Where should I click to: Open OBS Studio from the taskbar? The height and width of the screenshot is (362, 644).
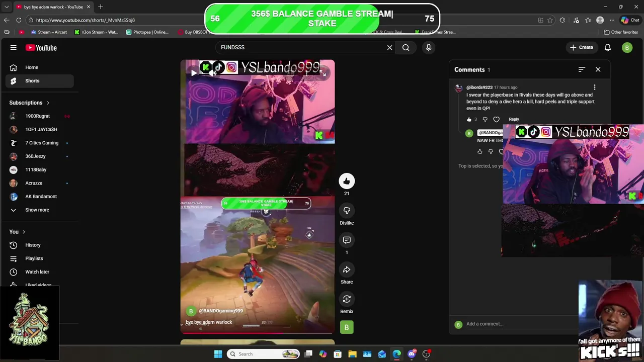click(426, 354)
